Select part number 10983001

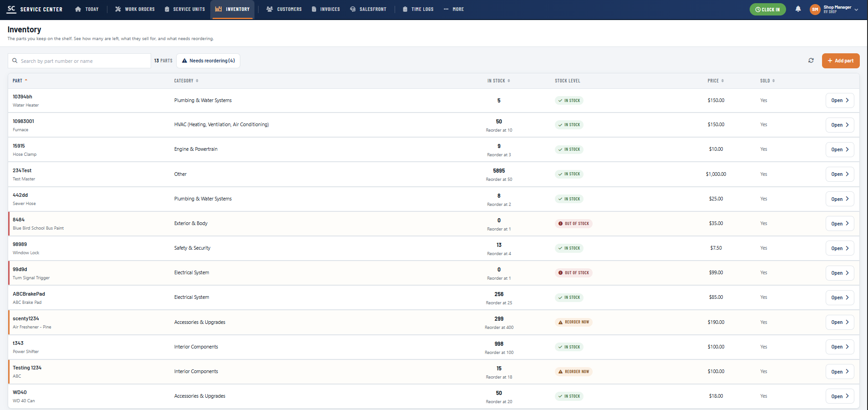pos(23,121)
